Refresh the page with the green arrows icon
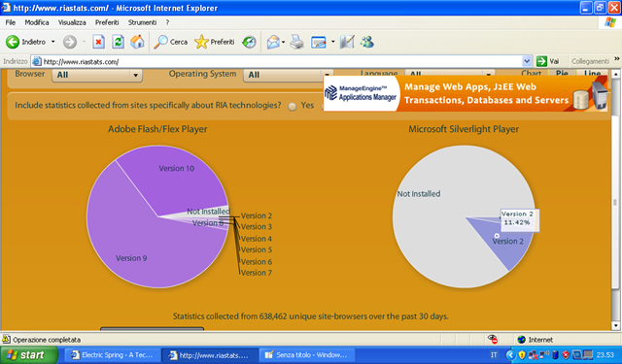The height and width of the screenshot is (364, 622). click(x=118, y=42)
